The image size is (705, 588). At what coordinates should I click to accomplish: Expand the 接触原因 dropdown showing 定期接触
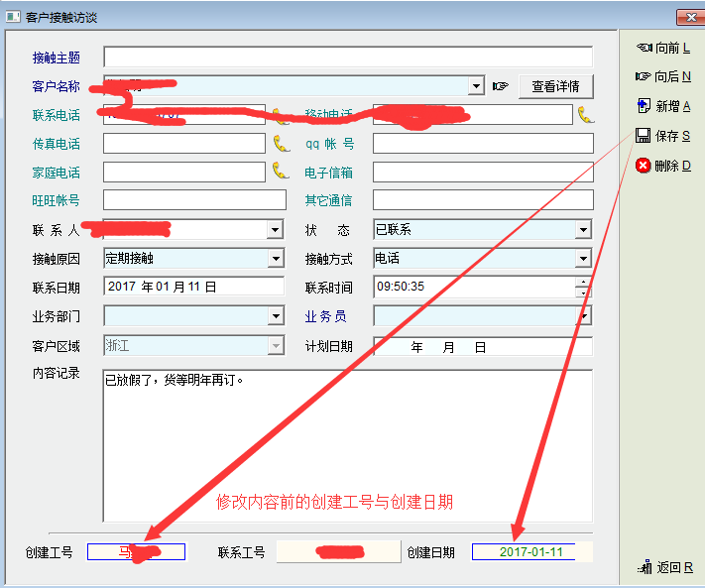(275, 259)
